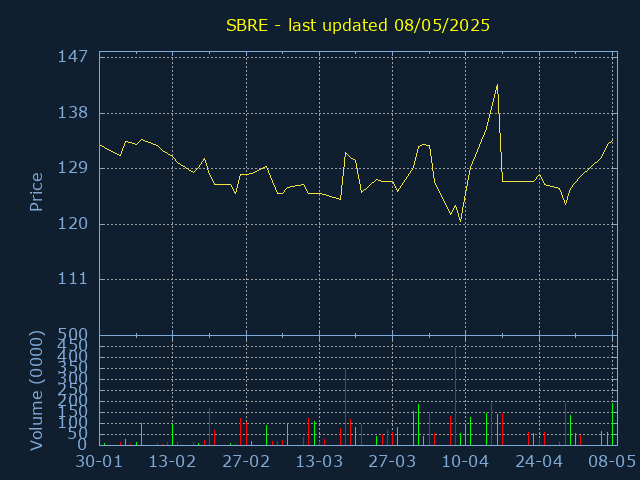Click the price axis value 129
The image size is (640, 480).
pos(73,168)
